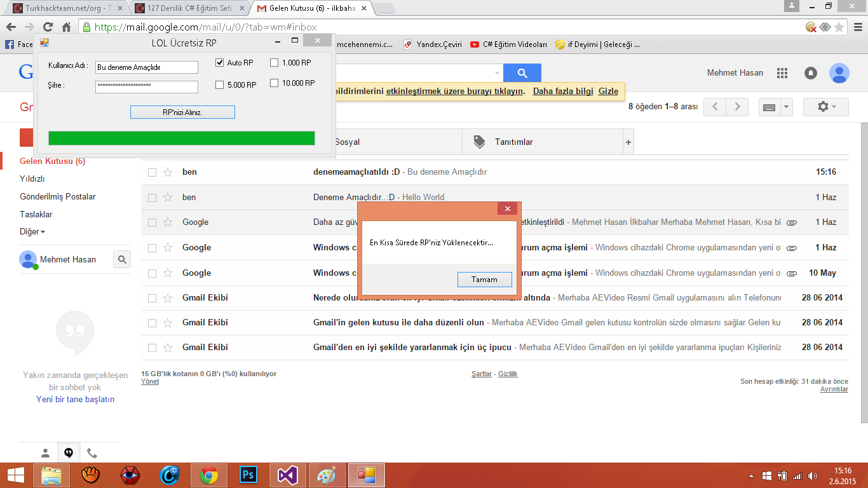
Task: Click the Tamam button in dialog
Action: pyautogui.click(x=485, y=280)
